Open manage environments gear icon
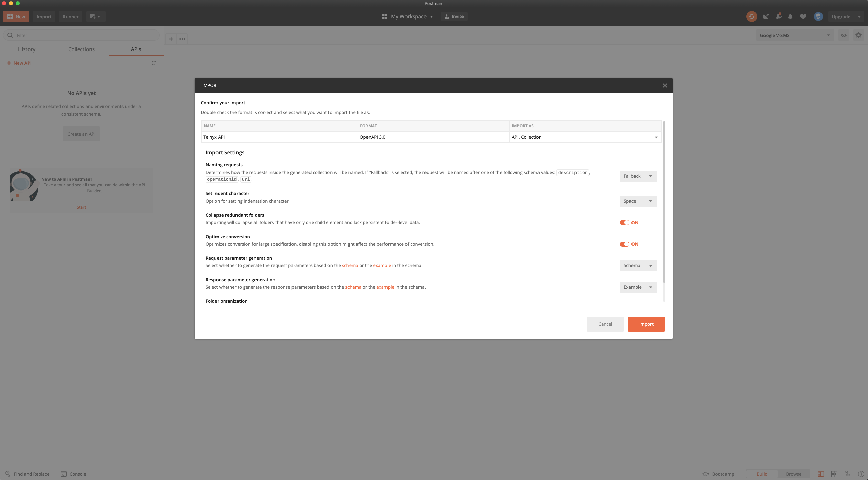868x480 pixels. point(858,35)
